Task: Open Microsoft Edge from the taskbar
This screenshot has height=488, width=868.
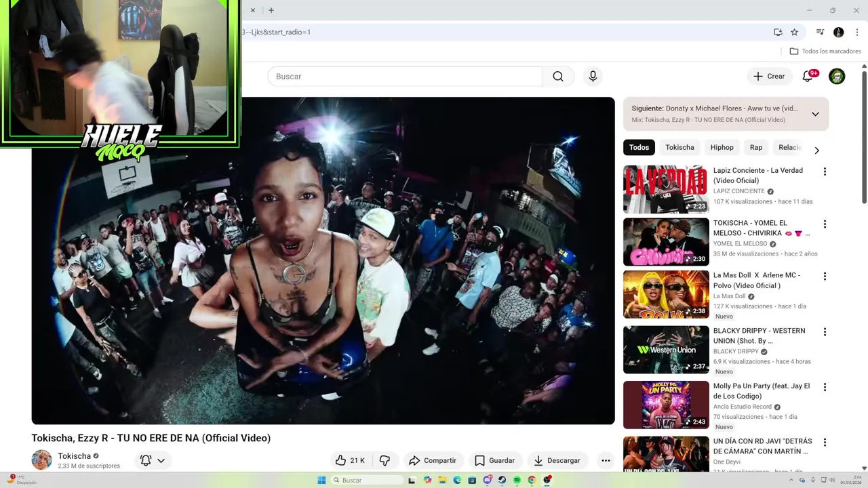Action: [457, 480]
